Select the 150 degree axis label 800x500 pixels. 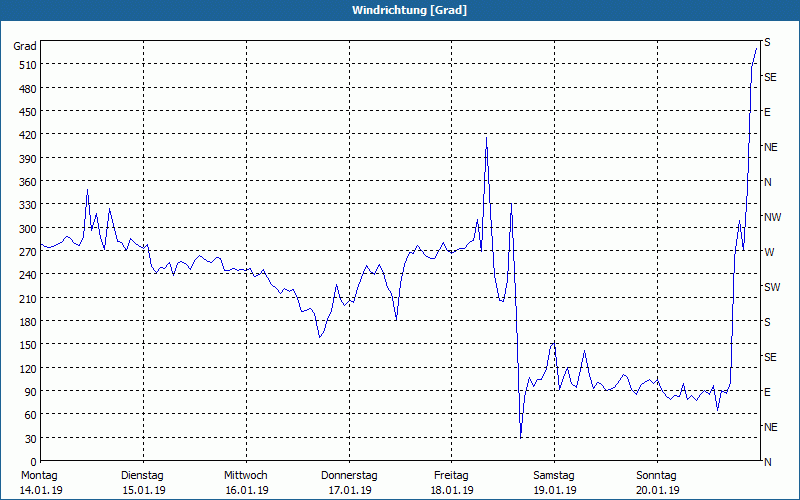tap(29, 345)
